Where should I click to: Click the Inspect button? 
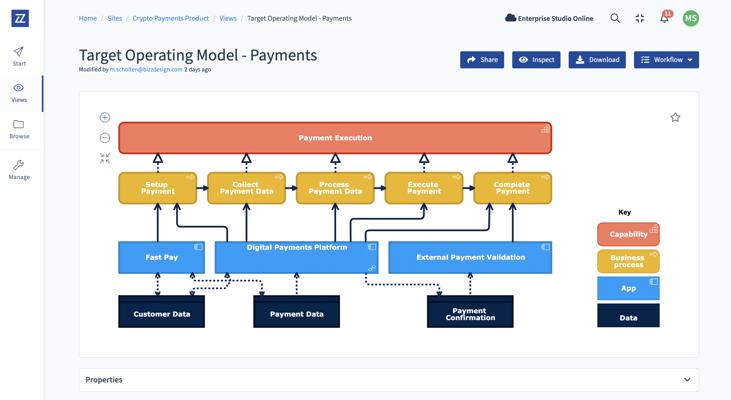point(536,60)
